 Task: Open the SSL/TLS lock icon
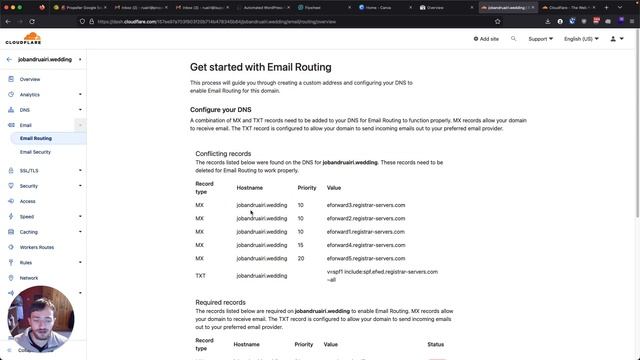tap(11, 171)
